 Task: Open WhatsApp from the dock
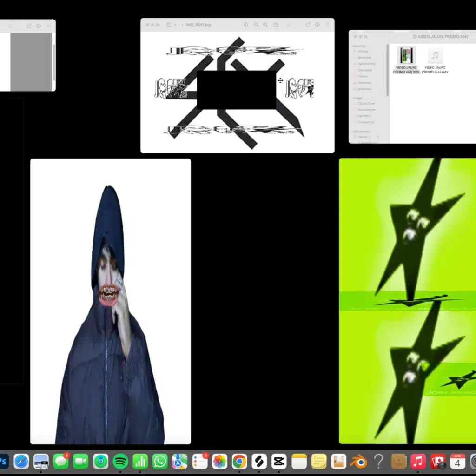(160, 461)
